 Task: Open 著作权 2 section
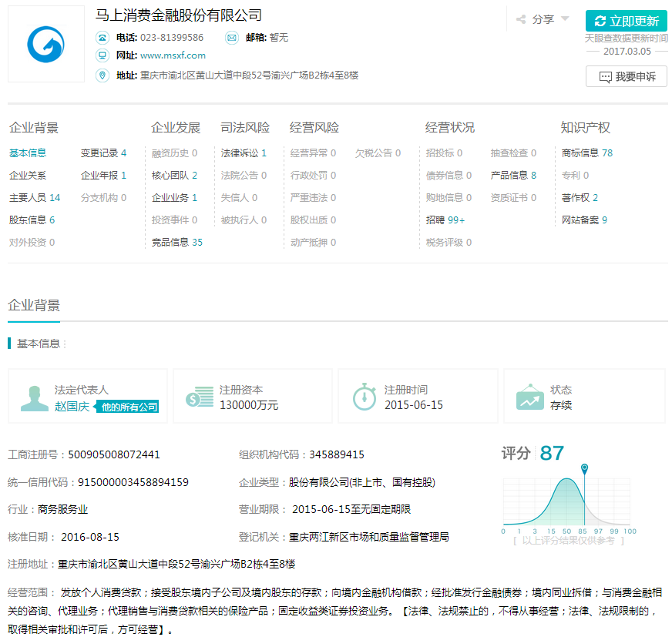pyautogui.click(x=580, y=197)
